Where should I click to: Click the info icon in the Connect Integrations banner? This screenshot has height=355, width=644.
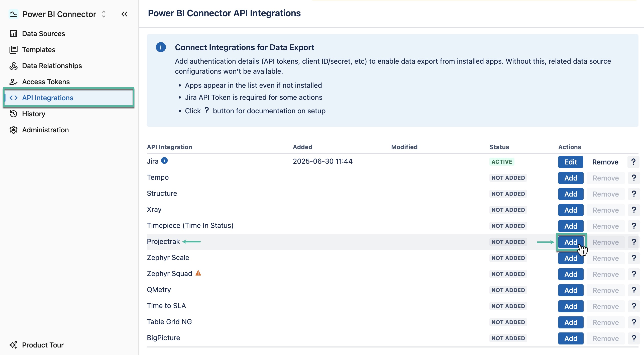161,47
